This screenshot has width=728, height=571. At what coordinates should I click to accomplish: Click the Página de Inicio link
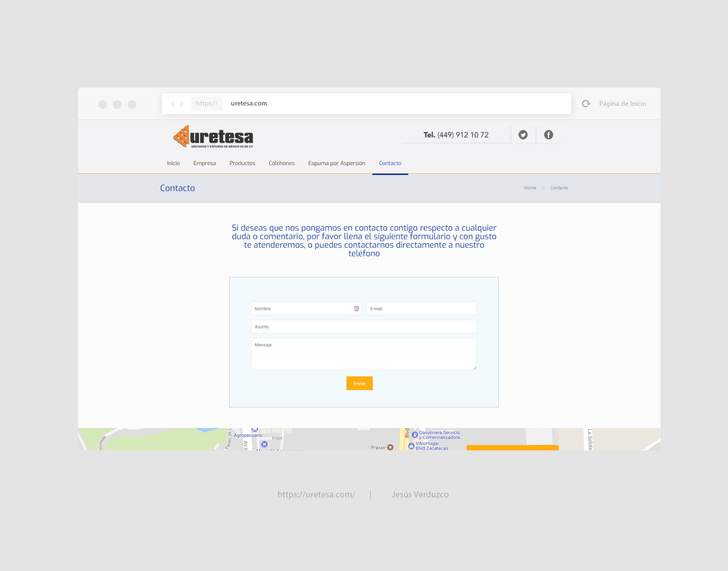click(623, 104)
